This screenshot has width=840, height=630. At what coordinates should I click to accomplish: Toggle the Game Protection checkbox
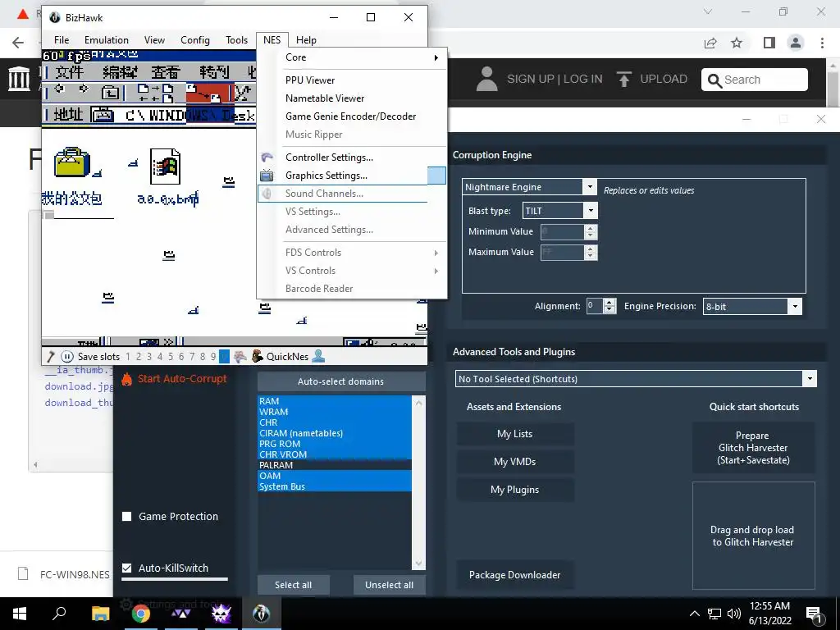pos(127,517)
